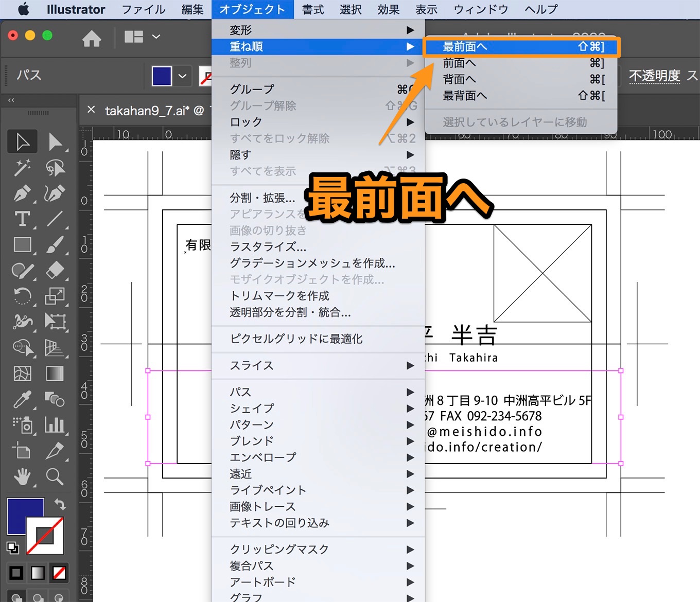Viewport: 700px width, 602px height.
Task: Reset to default fill and stroke
Action: [13, 547]
